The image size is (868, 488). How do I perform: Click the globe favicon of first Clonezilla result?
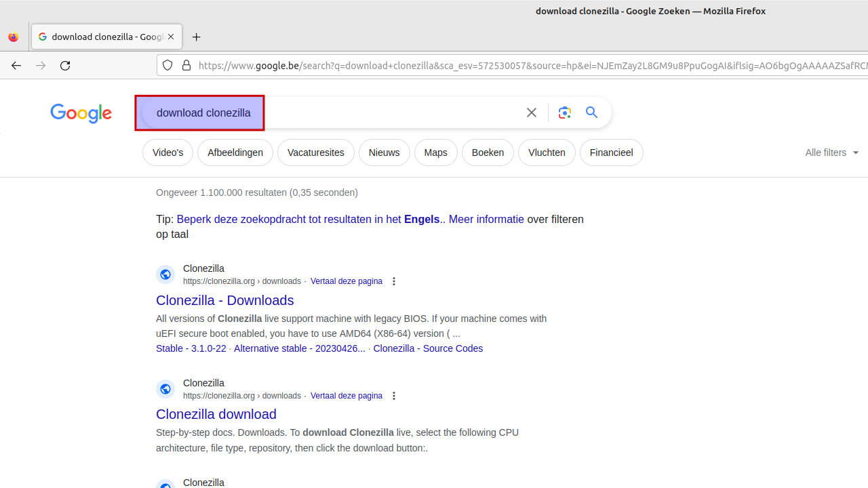165,274
